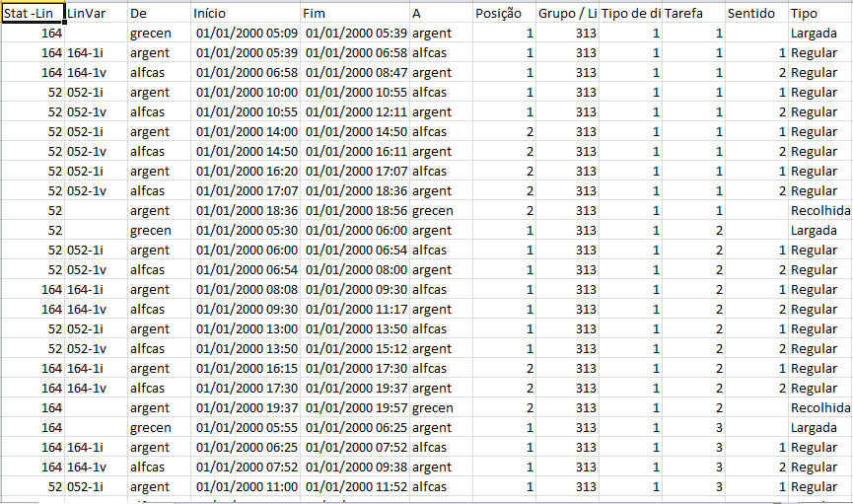Select Fim cell '01/01/2000 16:11'
This screenshot has height=504, width=853.
[355, 151]
